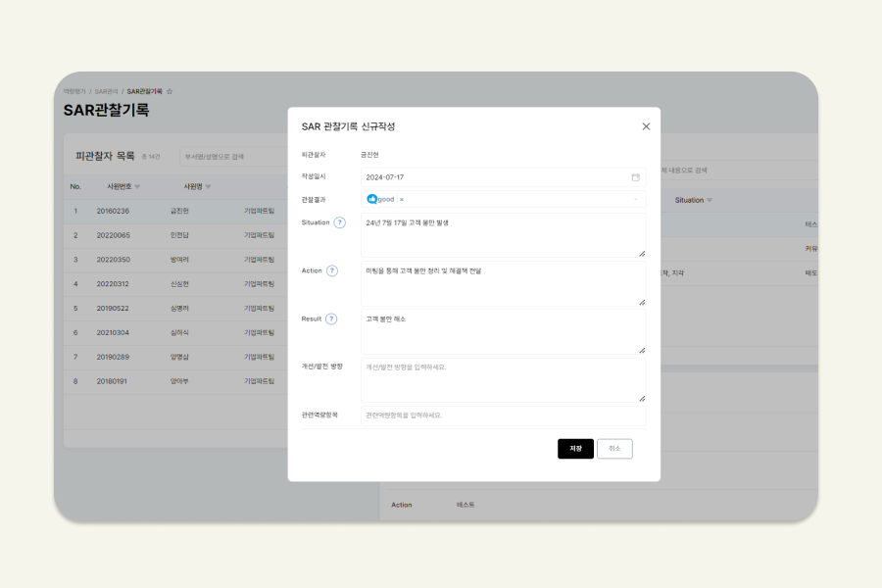Open the calendar picker for 작성일시
882x588 pixels.
635,177
